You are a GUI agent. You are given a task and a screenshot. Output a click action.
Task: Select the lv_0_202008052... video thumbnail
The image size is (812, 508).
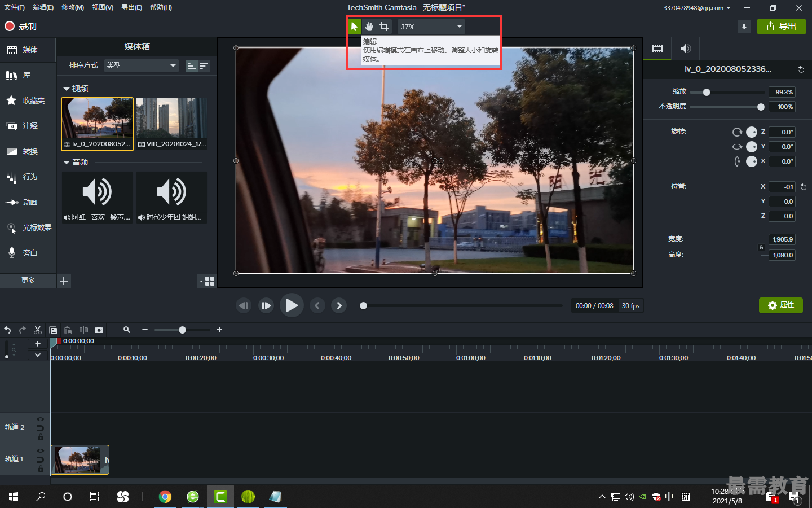point(97,124)
